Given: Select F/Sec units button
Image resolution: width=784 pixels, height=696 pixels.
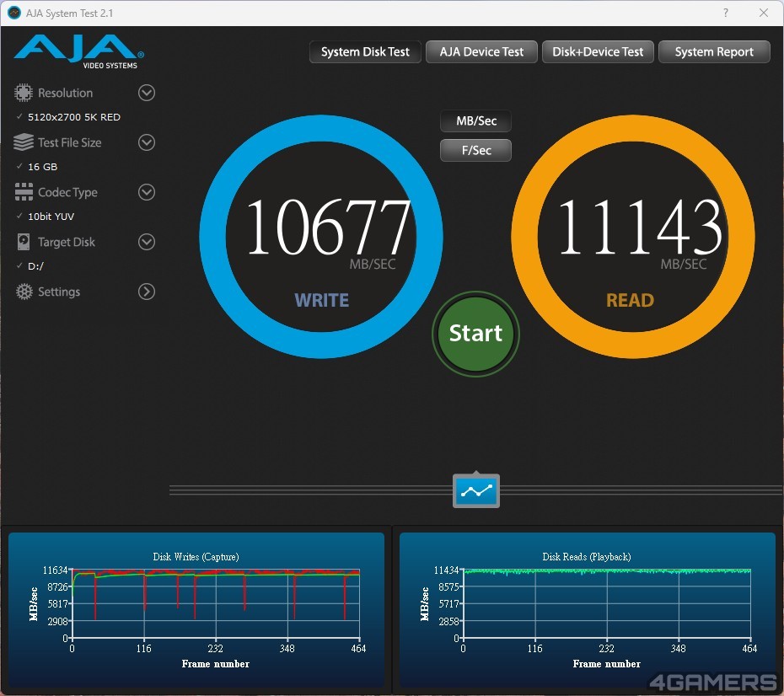Looking at the screenshot, I should pos(476,150).
